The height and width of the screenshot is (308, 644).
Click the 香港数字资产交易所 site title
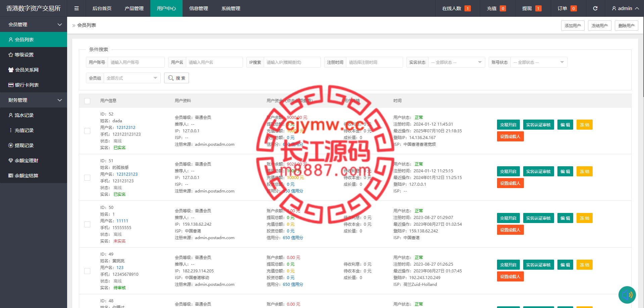tap(34, 8)
